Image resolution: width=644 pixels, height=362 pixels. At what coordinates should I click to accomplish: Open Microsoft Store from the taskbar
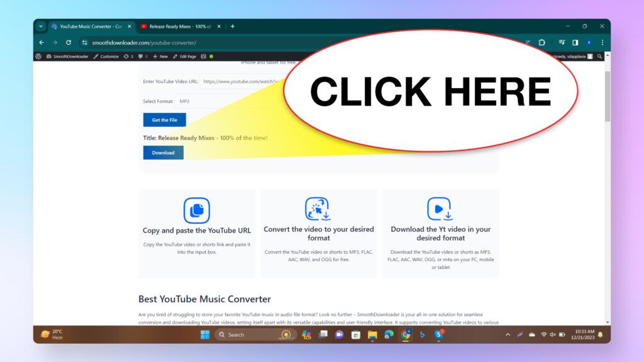pyautogui.click(x=356, y=335)
